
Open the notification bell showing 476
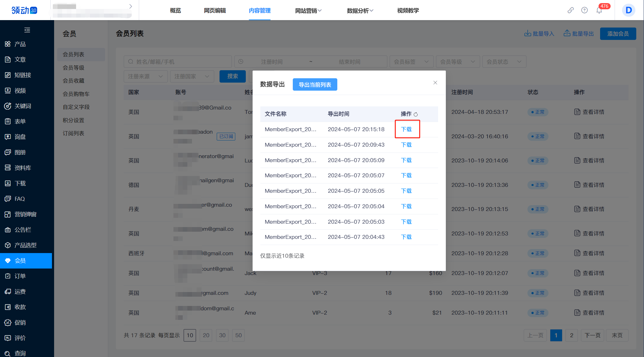[x=599, y=10]
